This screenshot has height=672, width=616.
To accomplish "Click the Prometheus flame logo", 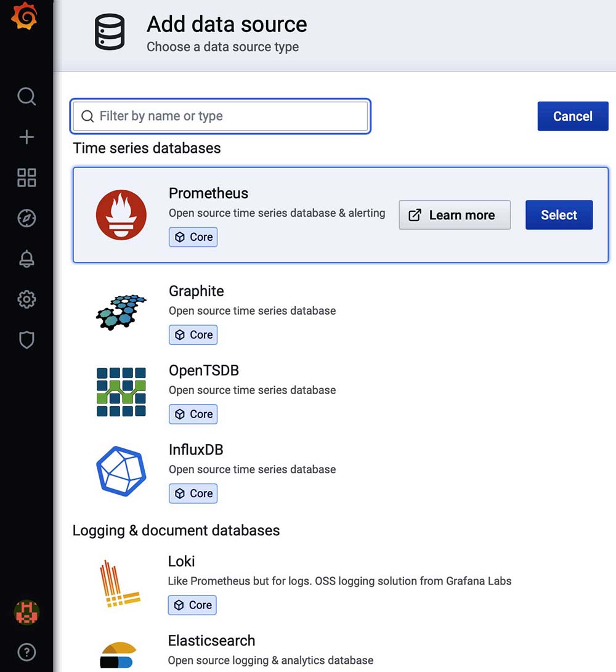I will coord(121,215).
